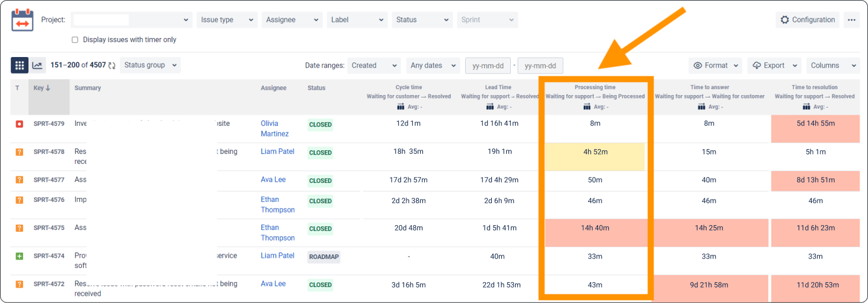
Task: Click calendar icon under Cycle time header
Action: (x=400, y=107)
